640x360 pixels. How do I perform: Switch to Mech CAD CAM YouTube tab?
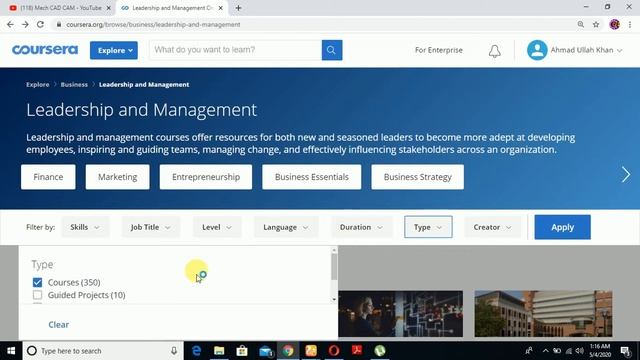(60, 8)
